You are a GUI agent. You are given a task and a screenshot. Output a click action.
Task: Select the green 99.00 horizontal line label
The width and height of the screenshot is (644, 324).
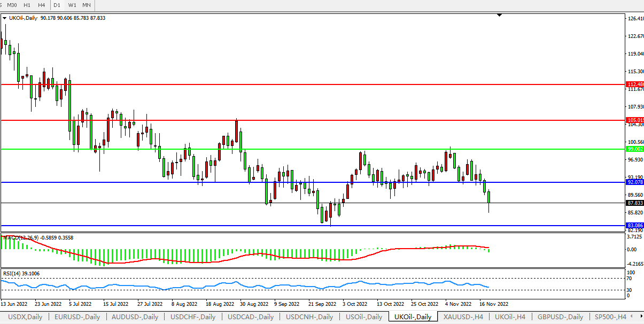click(635, 149)
